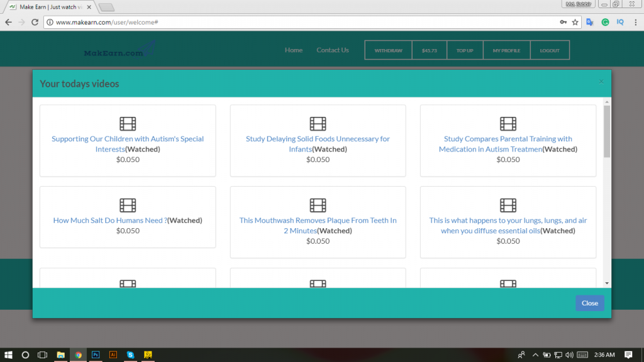644x362 pixels.
Task: Click the browser address bar URL
Action: 107,22
